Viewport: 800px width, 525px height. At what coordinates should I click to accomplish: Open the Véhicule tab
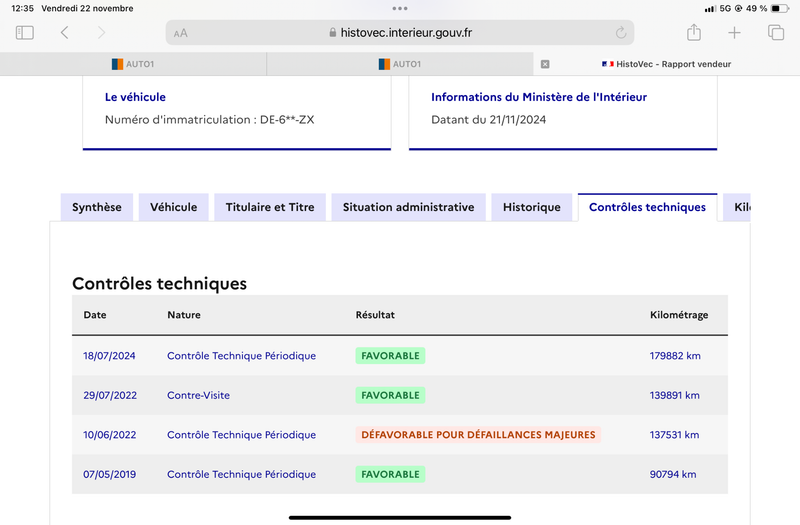pos(173,207)
